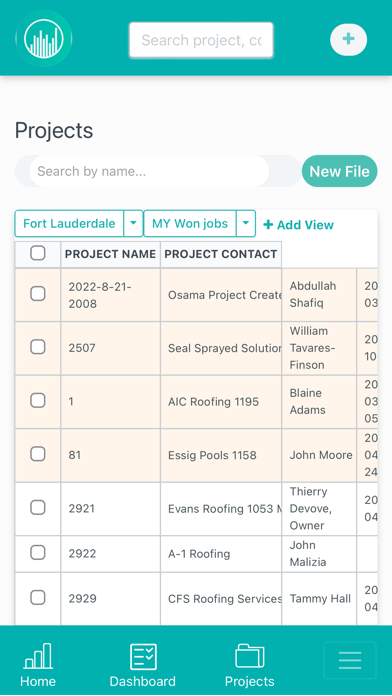Viewport: 392px width, 696px height.
Task: Click the 2921 ID cell
Action: tap(111, 509)
